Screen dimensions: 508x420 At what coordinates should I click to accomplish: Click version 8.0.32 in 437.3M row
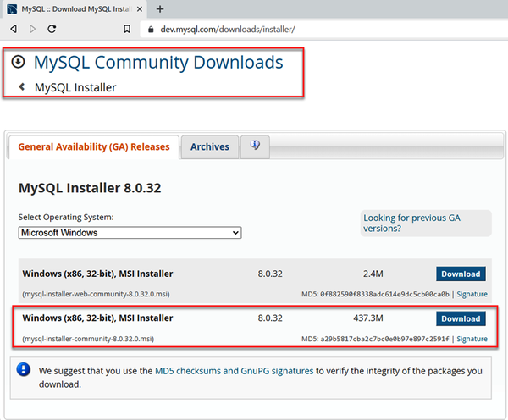270,318
